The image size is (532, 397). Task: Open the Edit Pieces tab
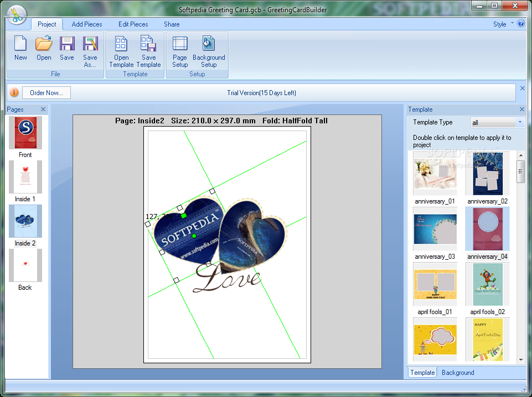[133, 24]
